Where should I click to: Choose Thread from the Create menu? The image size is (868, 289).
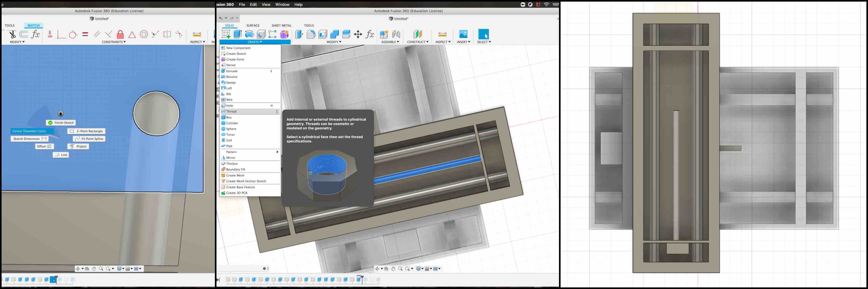point(250,111)
